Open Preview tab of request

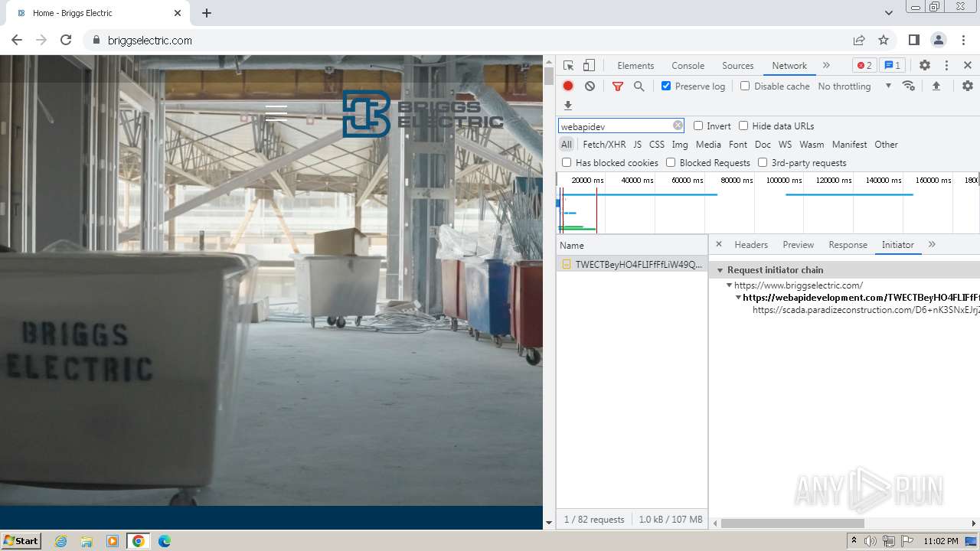(798, 244)
